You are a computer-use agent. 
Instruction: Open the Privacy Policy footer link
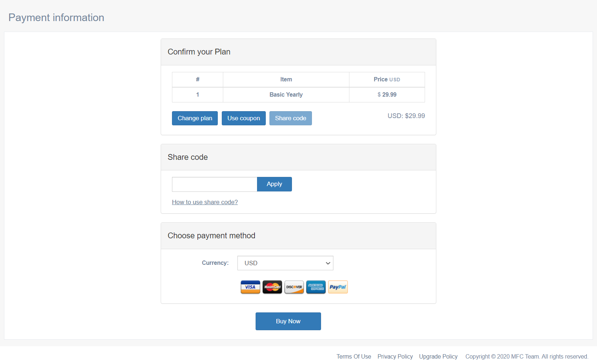point(395,357)
